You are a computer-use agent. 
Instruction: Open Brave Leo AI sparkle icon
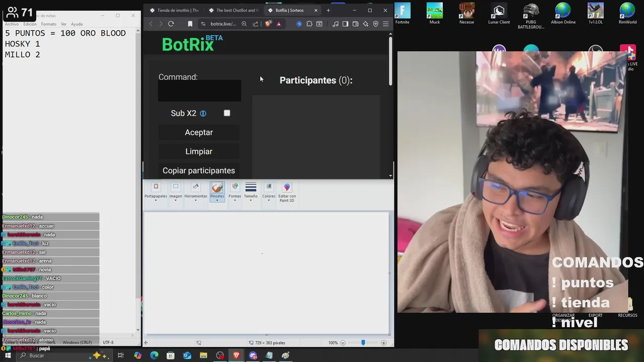pyautogui.click(x=365, y=24)
